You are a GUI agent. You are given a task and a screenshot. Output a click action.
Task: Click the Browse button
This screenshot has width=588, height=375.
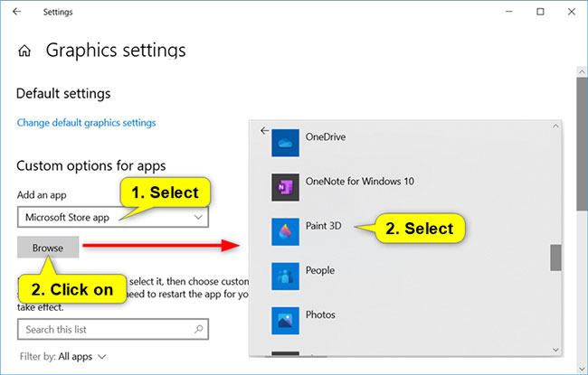(48, 248)
